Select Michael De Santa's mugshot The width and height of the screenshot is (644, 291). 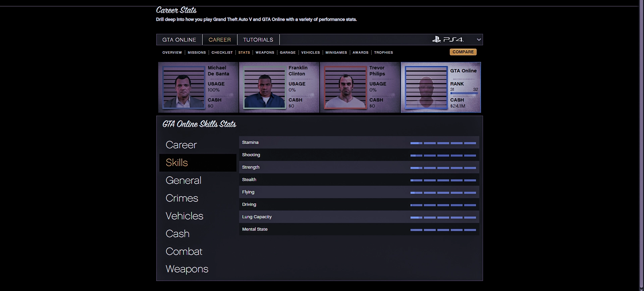[x=183, y=87]
